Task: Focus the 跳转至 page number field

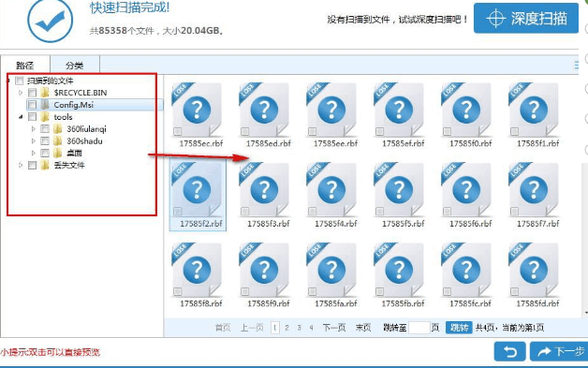Action: tap(419, 328)
